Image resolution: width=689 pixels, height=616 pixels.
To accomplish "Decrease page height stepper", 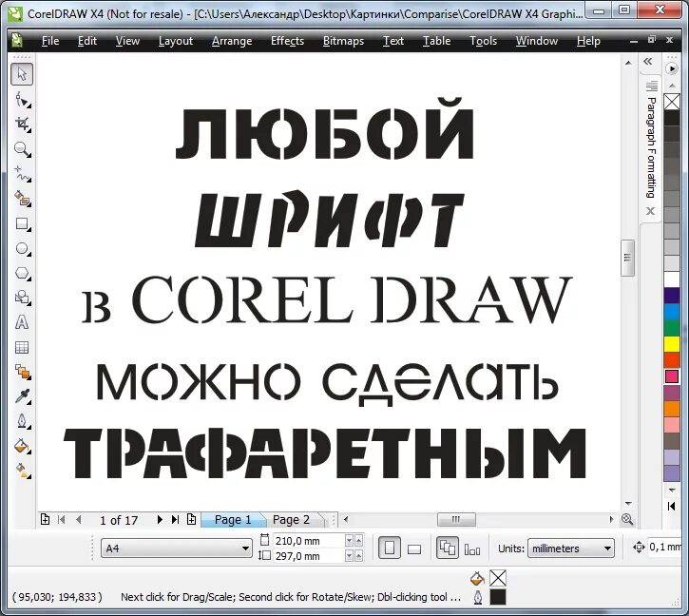I will [x=350, y=556].
